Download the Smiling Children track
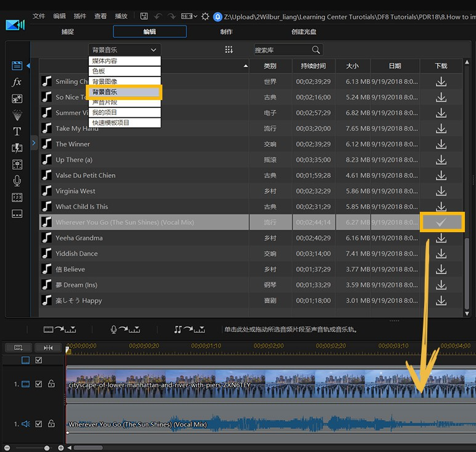476x452 pixels. (441, 82)
